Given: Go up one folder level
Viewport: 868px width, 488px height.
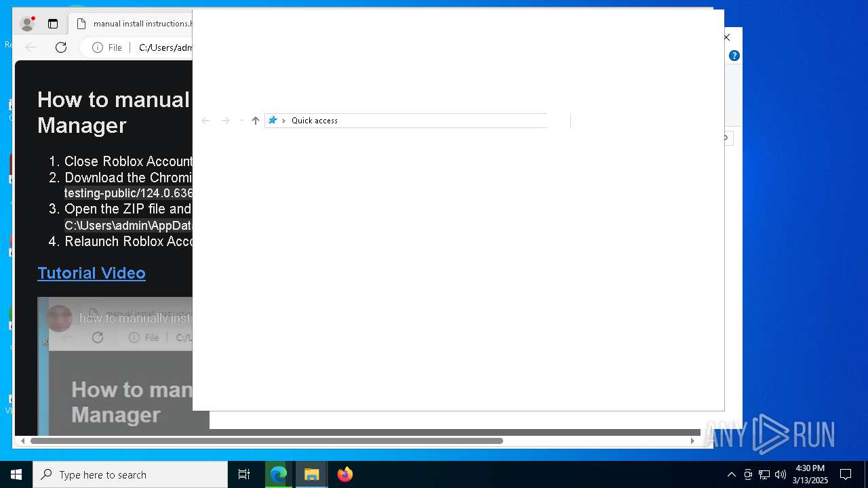Looking at the screenshot, I should tap(256, 121).
